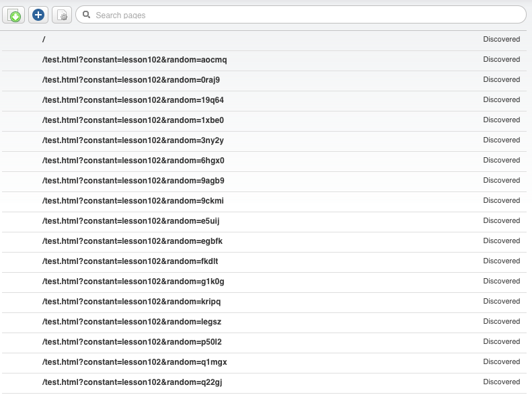Viewport: 532px width, 395px height.
Task: Click the green import pages icon
Action: click(x=13, y=15)
